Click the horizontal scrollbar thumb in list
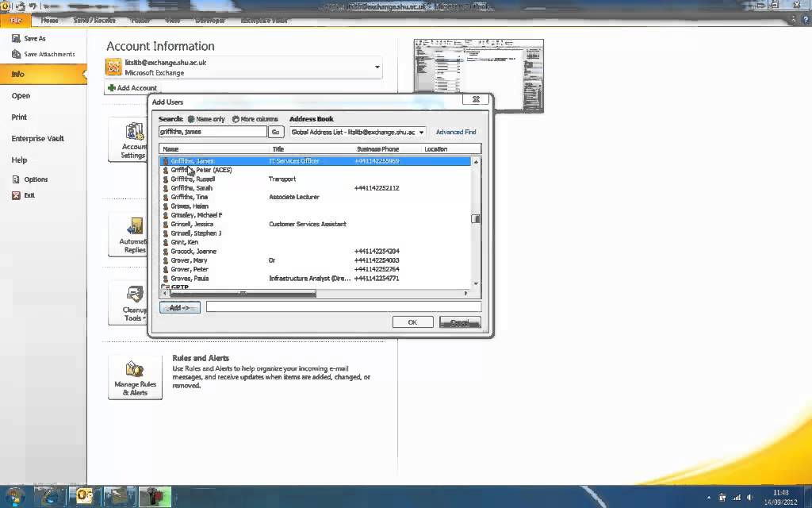The image size is (812, 508). (242, 294)
